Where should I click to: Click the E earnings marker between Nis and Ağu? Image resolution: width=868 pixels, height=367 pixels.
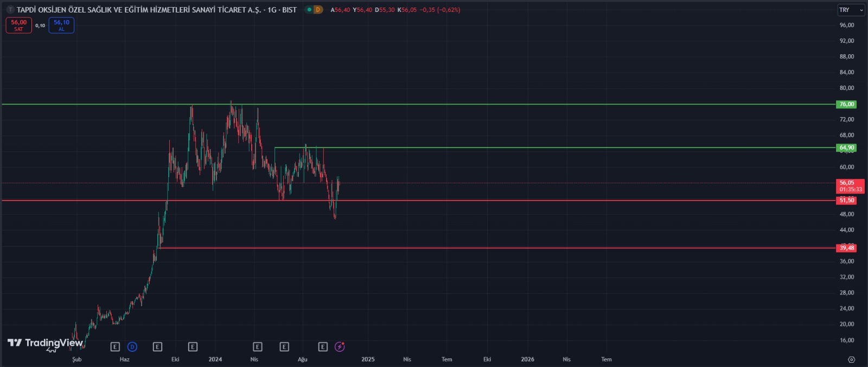pyautogui.click(x=284, y=347)
